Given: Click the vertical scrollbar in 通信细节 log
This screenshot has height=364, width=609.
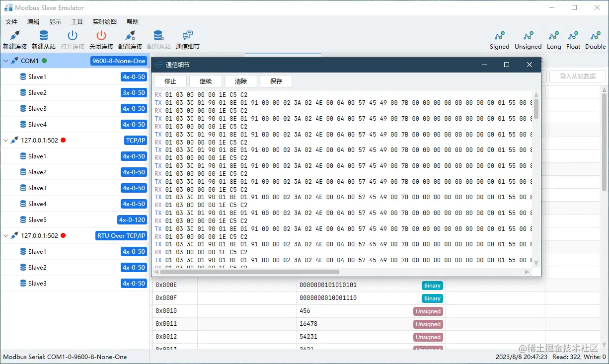Looking at the screenshot, I should [x=536, y=108].
